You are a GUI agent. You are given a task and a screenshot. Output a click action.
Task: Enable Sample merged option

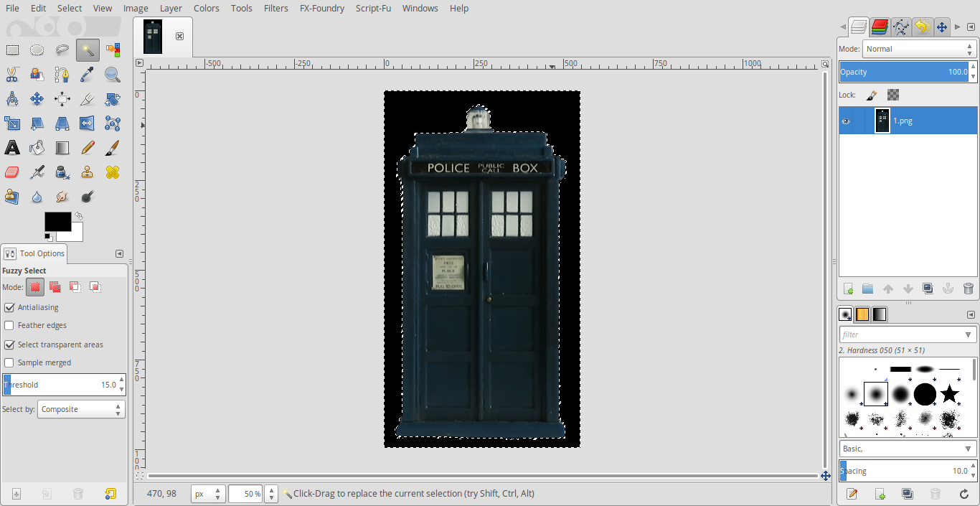click(9, 362)
